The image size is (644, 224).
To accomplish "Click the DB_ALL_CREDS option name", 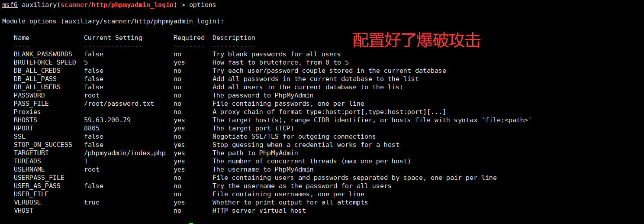I will pyautogui.click(x=37, y=71).
